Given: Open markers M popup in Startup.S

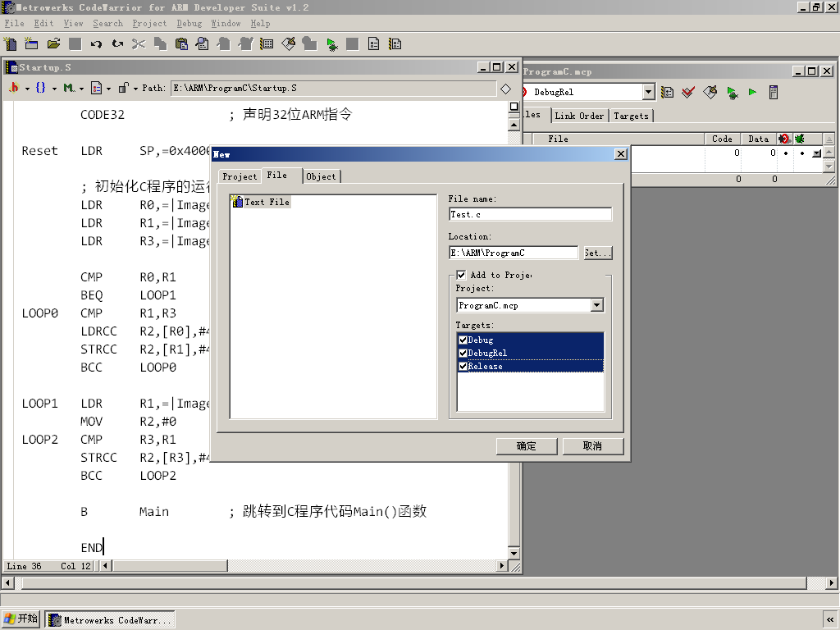Looking at the screenshot, I should (x=68, y=88).
